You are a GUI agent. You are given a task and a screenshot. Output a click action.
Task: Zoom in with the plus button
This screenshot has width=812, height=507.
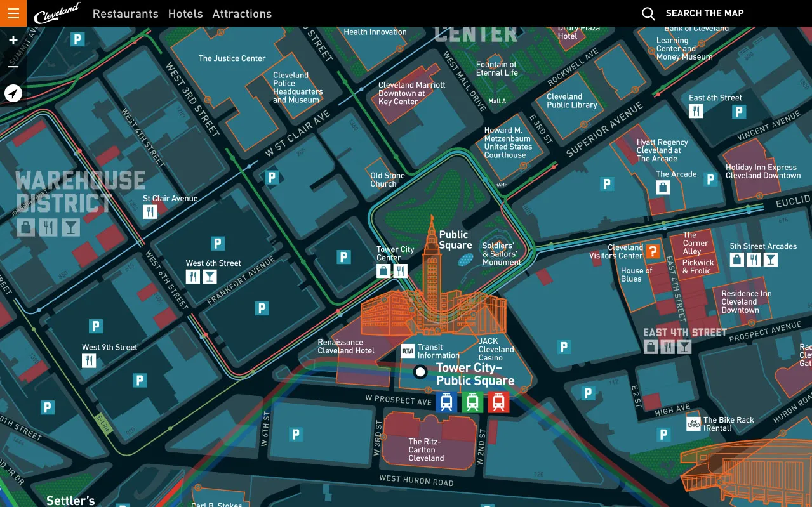click(13, 40)
